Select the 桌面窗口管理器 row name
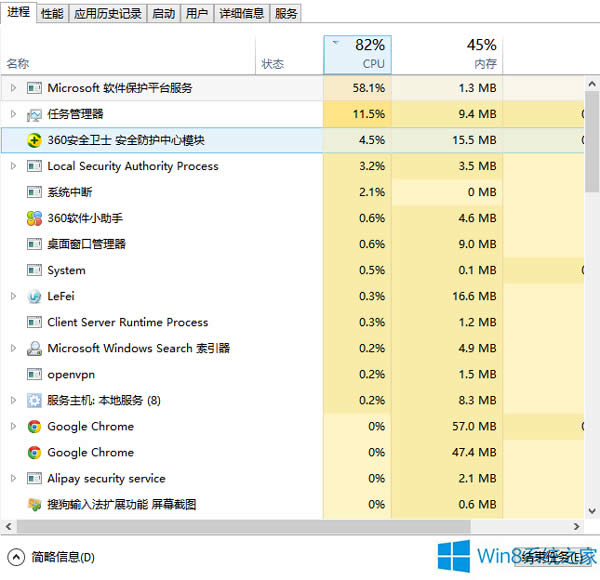The image size is (600, 580). [86, 244]
